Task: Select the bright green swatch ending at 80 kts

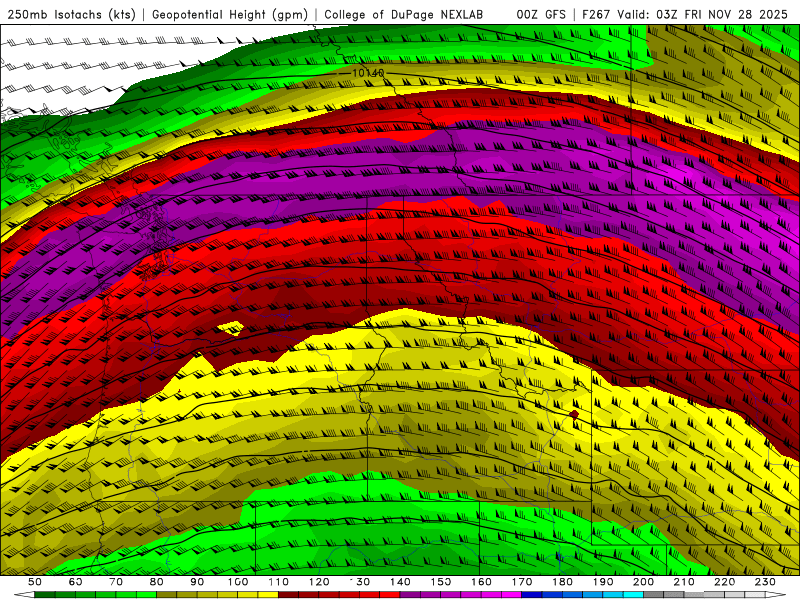Action: [146, 594]
